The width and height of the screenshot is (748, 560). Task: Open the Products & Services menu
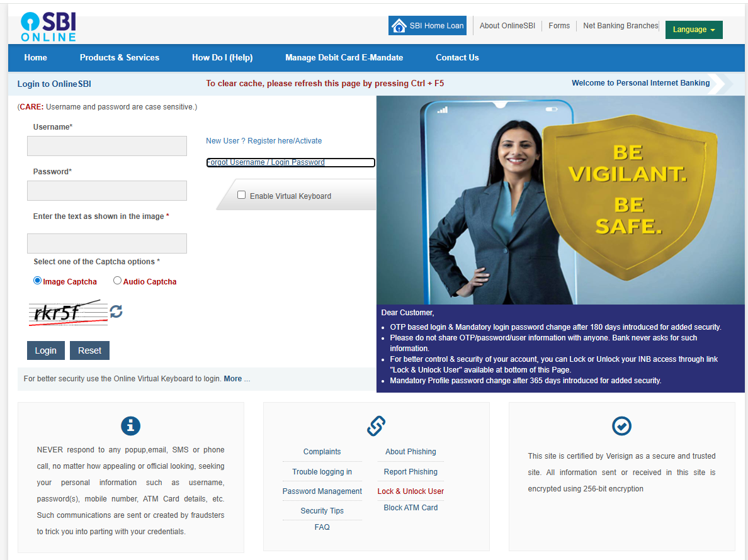(x=120, y=57)
